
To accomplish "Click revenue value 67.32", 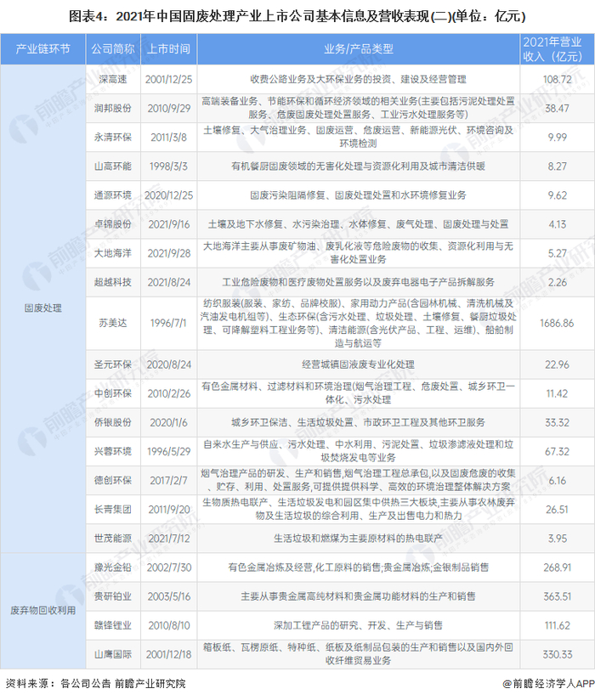I will 557,451.
